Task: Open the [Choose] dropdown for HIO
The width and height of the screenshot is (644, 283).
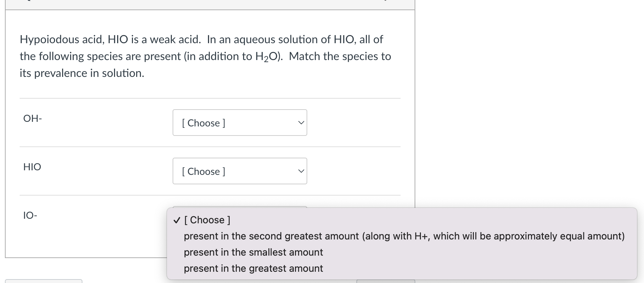Action: pos(240,171)
